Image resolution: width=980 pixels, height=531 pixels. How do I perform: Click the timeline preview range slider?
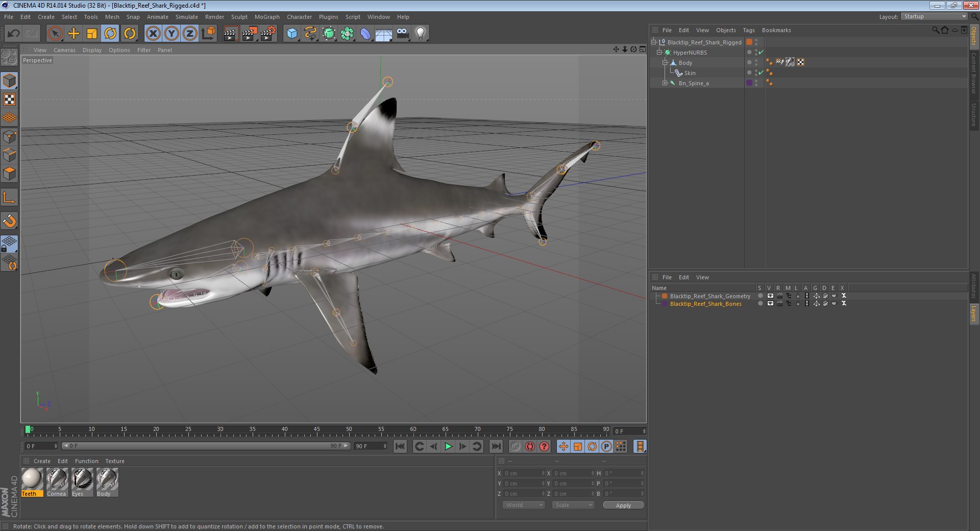point(206,446)
